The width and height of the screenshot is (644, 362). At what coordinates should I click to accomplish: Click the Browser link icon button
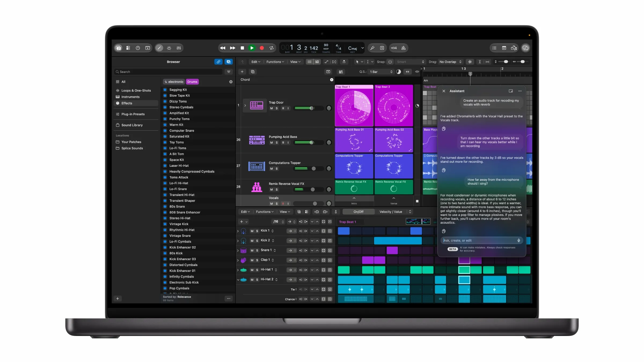218,62
